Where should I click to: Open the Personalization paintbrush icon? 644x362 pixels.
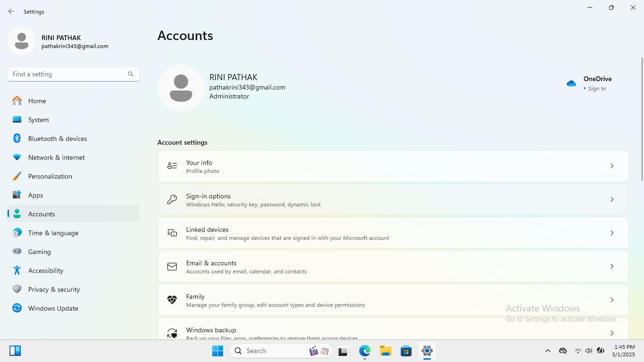pos(17,176)
